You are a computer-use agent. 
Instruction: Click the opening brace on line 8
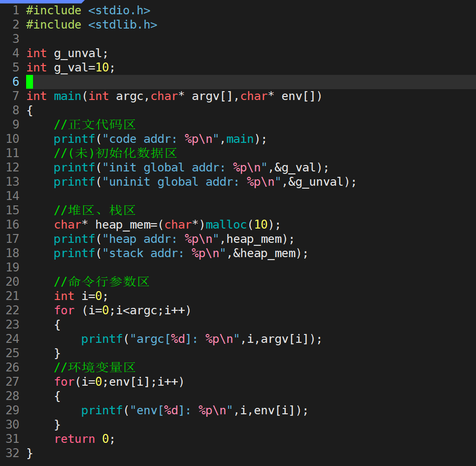coord(30,111)
